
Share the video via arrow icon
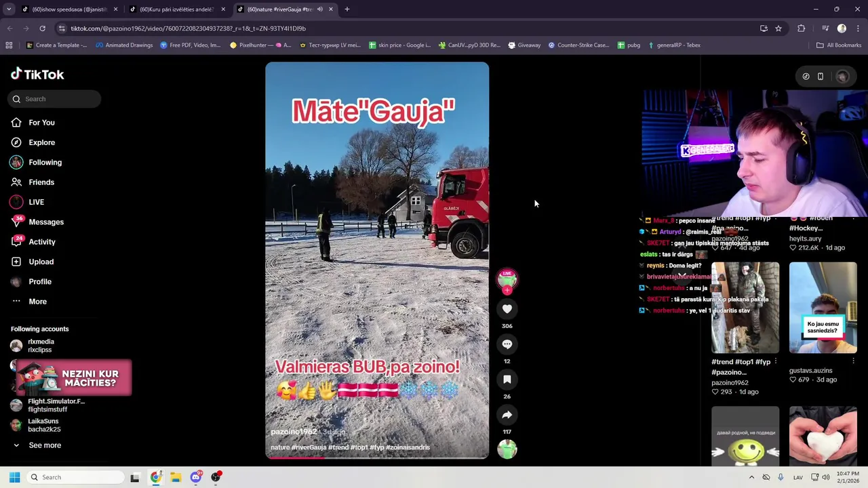click(507, 415)
